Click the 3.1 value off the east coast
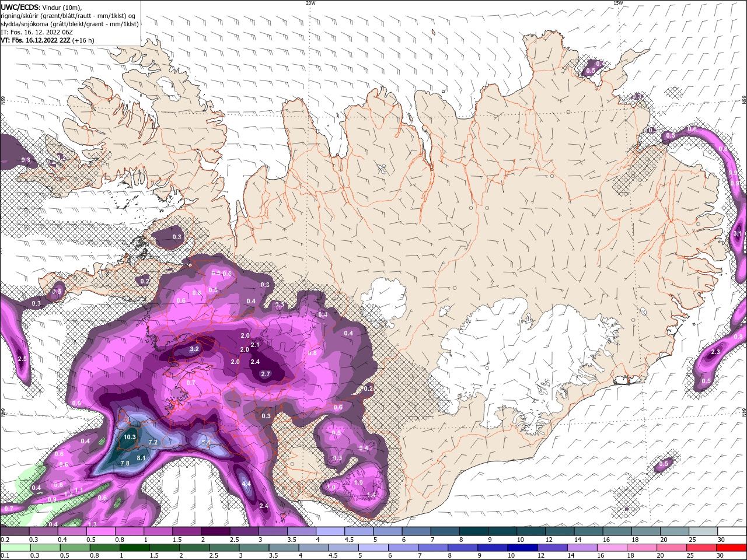Screen dimensions: 747x560 [x=738, y=234]
